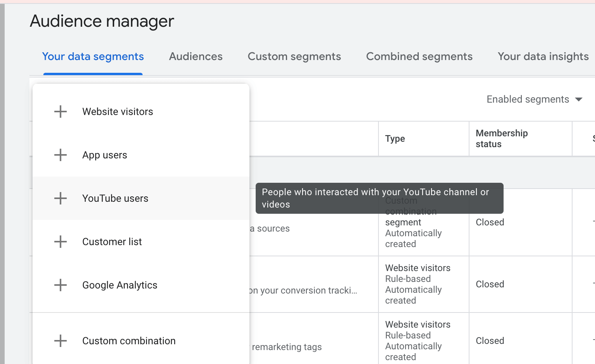This screenshot has width=595, height=364.
Task: Open Enabled segments filter dropdown
Action: [528, 100]
